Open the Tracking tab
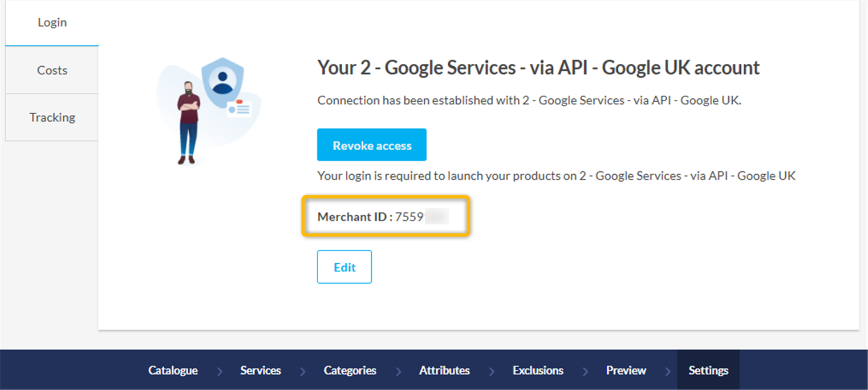 point(52,117)
